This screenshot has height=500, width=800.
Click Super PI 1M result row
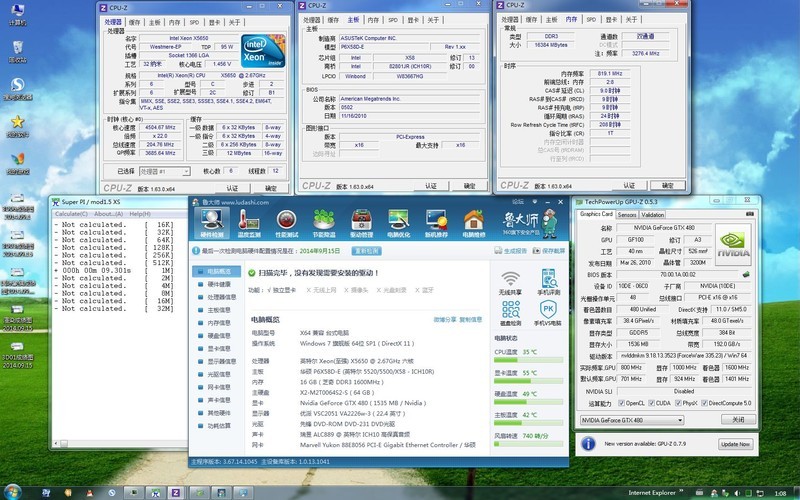click(114, 270)
